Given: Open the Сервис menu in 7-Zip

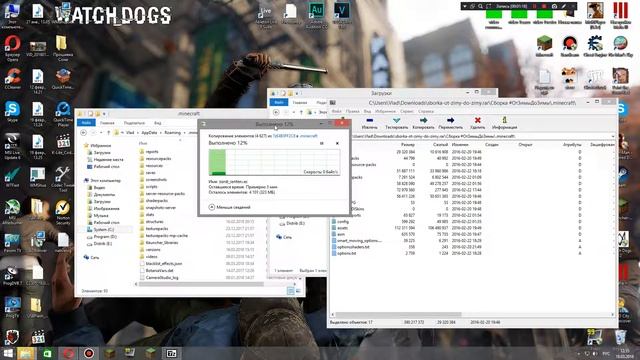Looking at the screenshot, I should (x=407, y=111).
